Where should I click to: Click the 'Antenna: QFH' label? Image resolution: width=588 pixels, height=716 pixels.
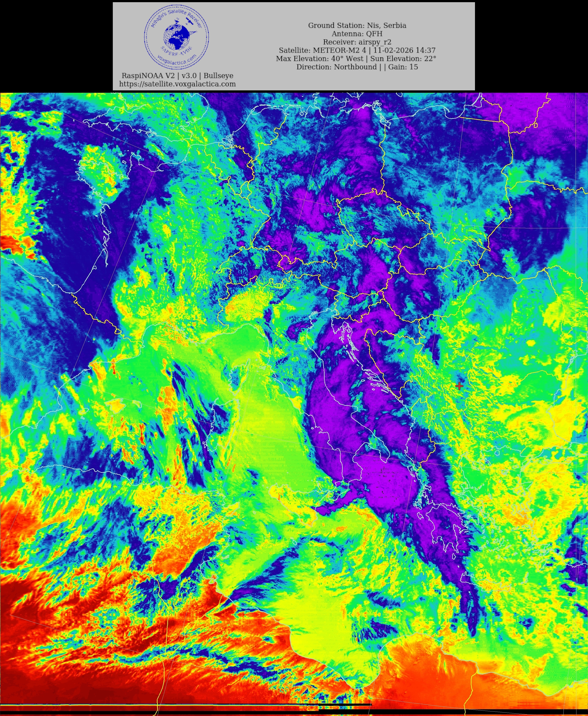click(357, 34)
